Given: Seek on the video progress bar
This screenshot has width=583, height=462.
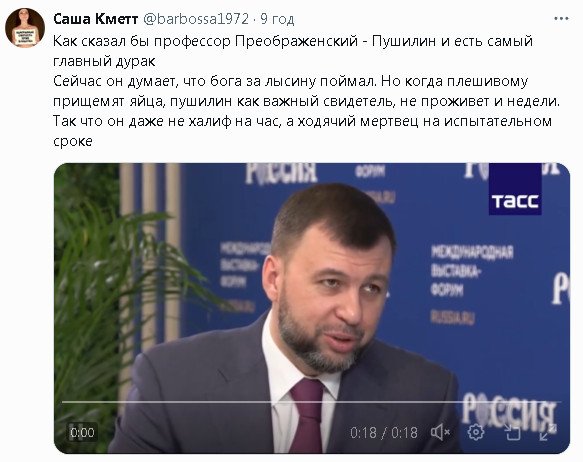Looking at the screenshot, I should point(311,402).
